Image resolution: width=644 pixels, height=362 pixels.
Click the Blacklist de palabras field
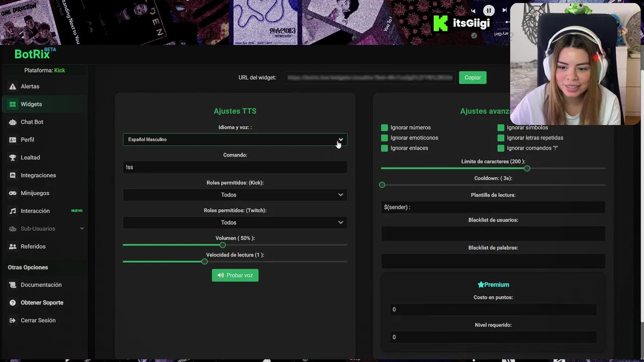[x=493, y=261]
